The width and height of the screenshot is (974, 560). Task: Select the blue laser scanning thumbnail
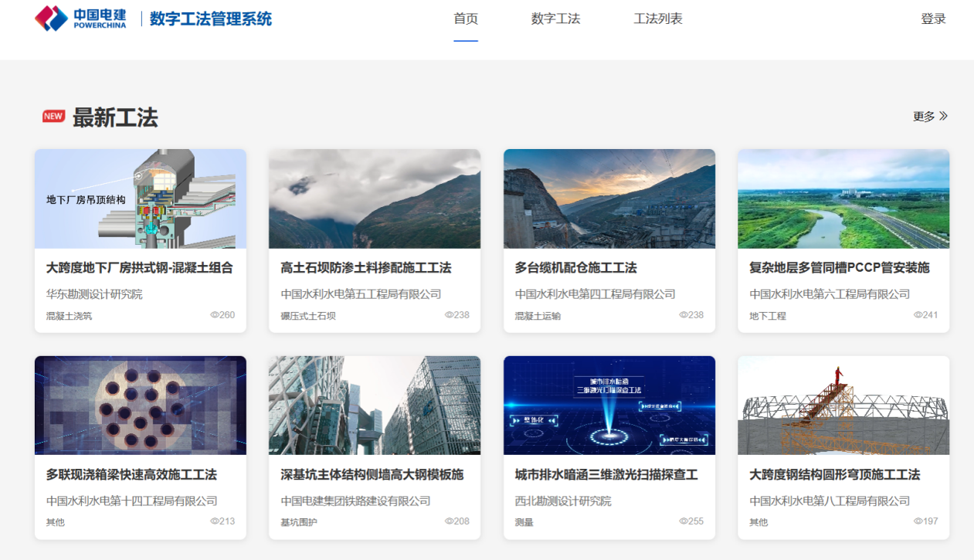[x=609, y=405]
